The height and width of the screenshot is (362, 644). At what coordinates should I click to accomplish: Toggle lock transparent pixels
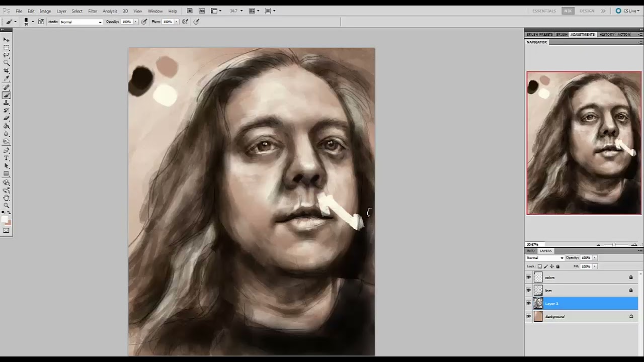(540, 266)
